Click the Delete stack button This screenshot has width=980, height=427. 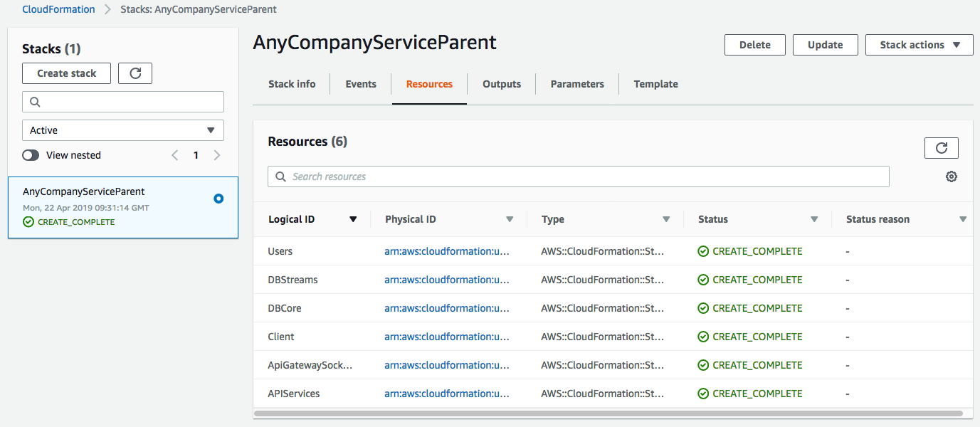754,45
